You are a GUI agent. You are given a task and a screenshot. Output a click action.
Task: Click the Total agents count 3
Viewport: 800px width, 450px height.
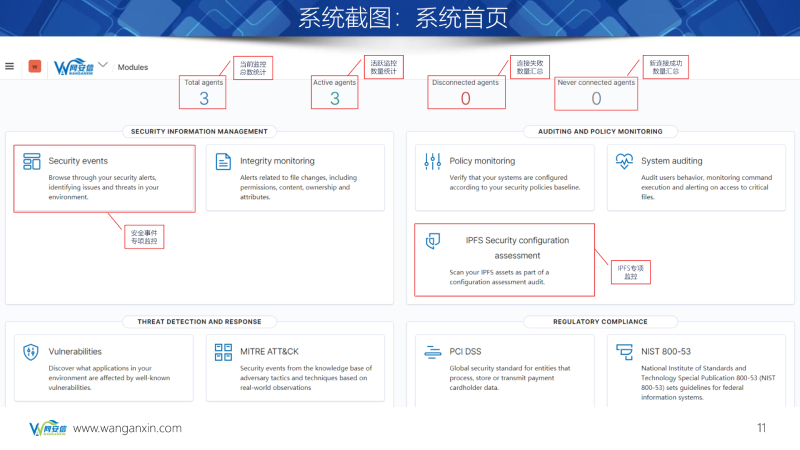204,98
